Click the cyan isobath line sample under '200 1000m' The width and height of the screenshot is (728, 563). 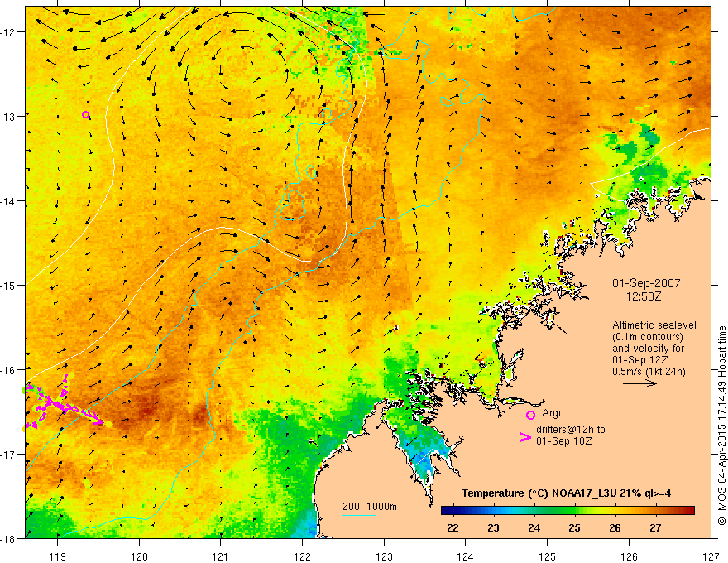359,515
